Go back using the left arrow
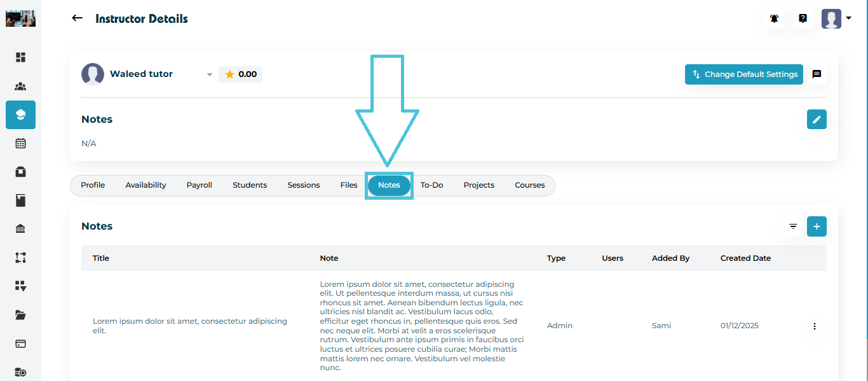Screen dimensions: 868x381 pyautogui.click(x=78, y=18)
